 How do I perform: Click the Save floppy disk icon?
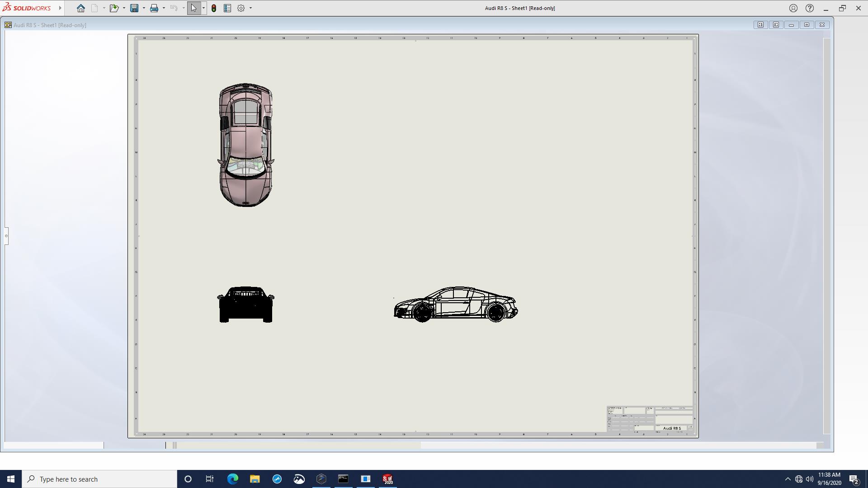tap(134, 8)
